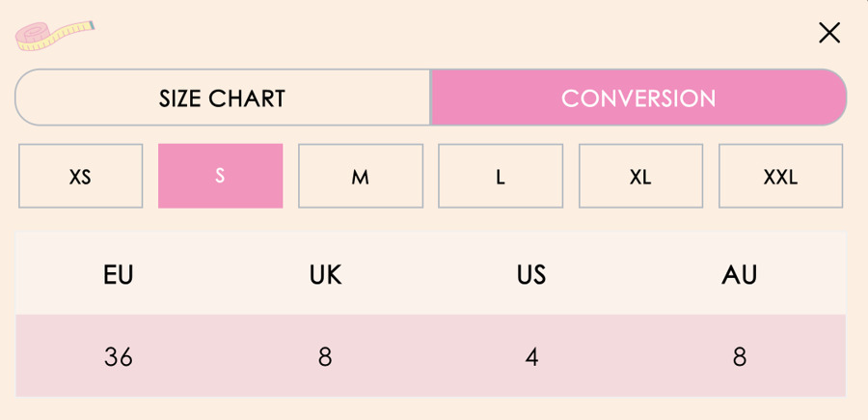Click the EU column header
868x420 pixels.
coord(119,275)
